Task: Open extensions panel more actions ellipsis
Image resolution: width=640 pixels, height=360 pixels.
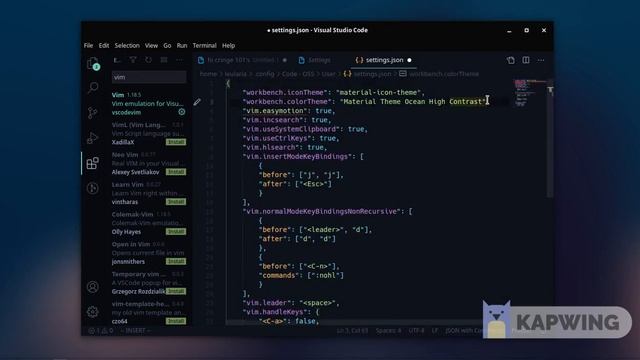Action: pos(179,60)
